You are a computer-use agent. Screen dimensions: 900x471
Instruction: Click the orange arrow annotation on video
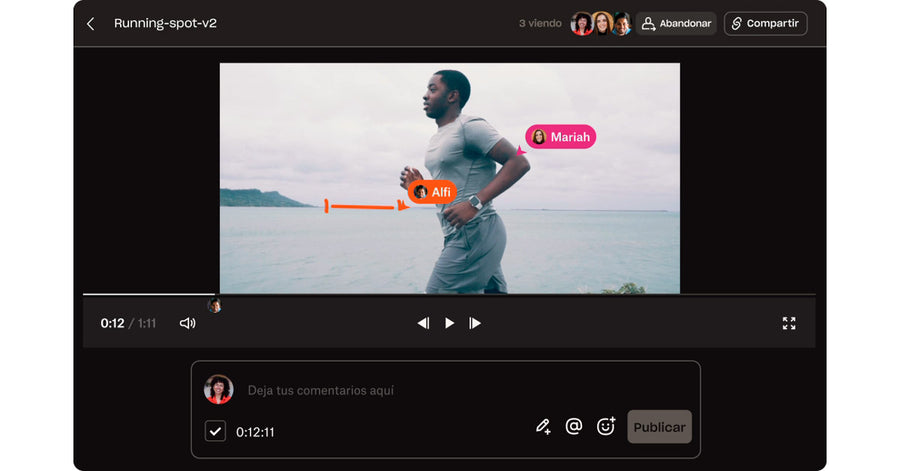(366, 206)
